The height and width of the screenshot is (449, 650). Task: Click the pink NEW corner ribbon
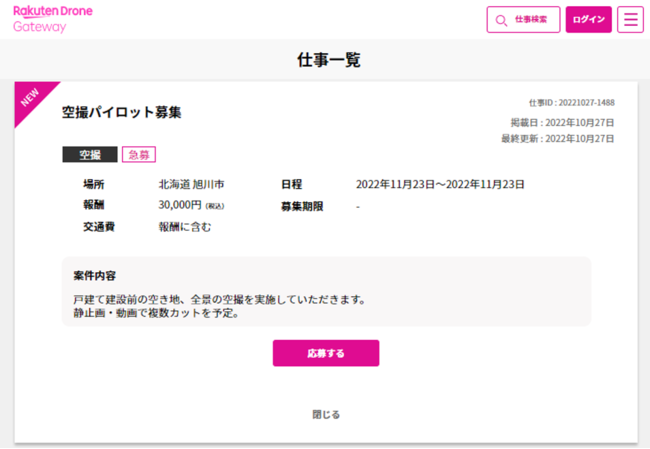pos(29,97)
